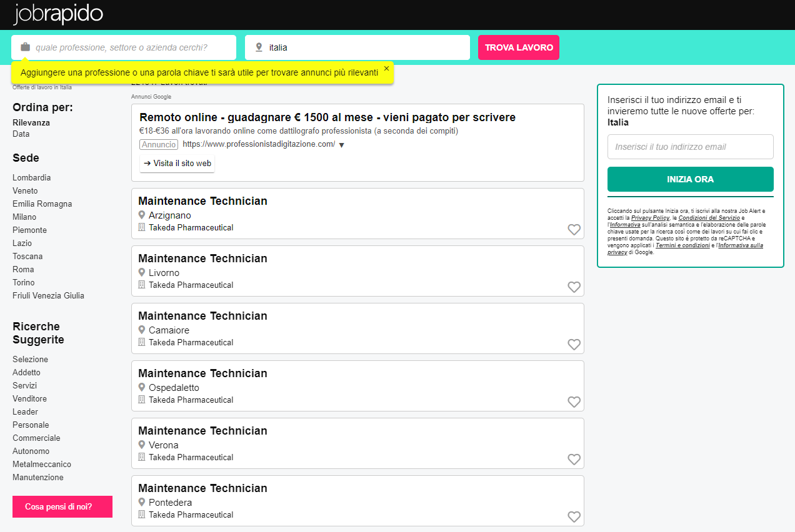Screen dimensions: 795x532
Task: Click heart icon on Verona job
Action: (x=574, y=460)
